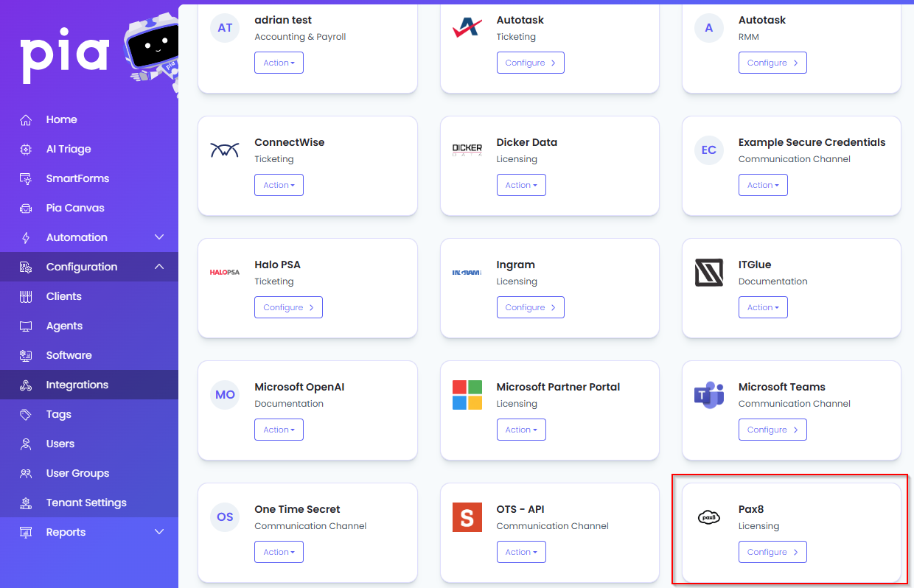
Task: Click the Microsoft Partner Portal title
Action: click(x=558, y=387)
